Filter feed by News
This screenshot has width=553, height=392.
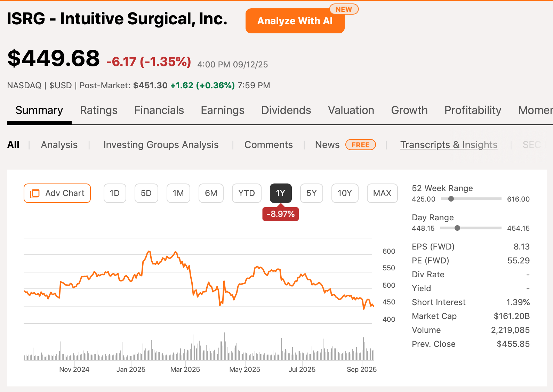point(327,145)
